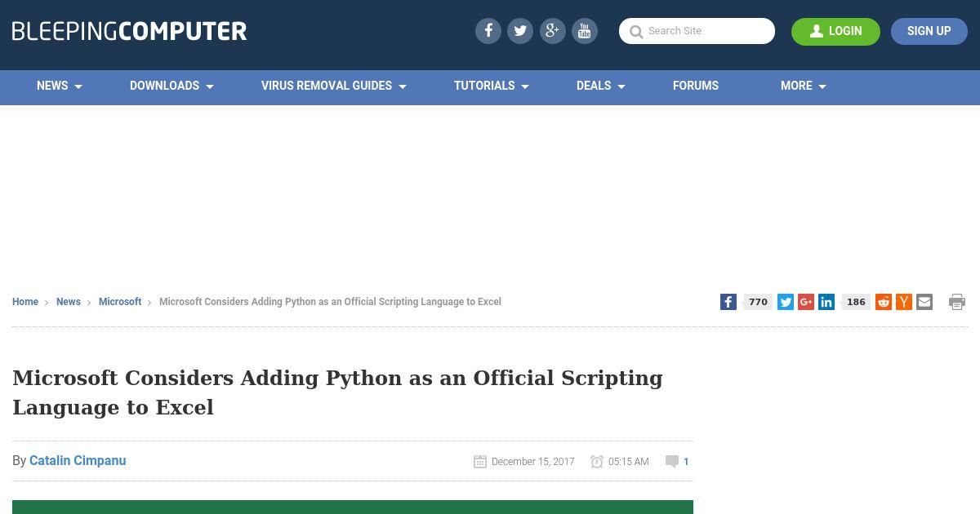Go to Home breadcrumb
This screenshot has height=514, width=980.
25,302
